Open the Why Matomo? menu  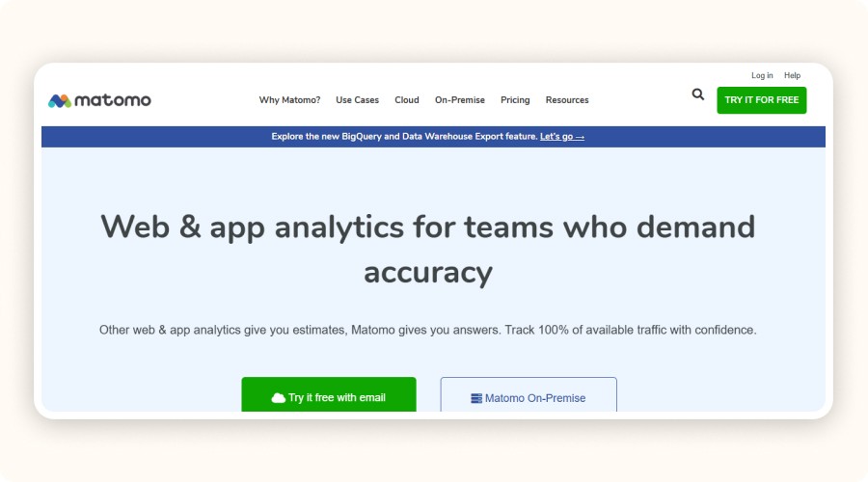tap(289, 100)
